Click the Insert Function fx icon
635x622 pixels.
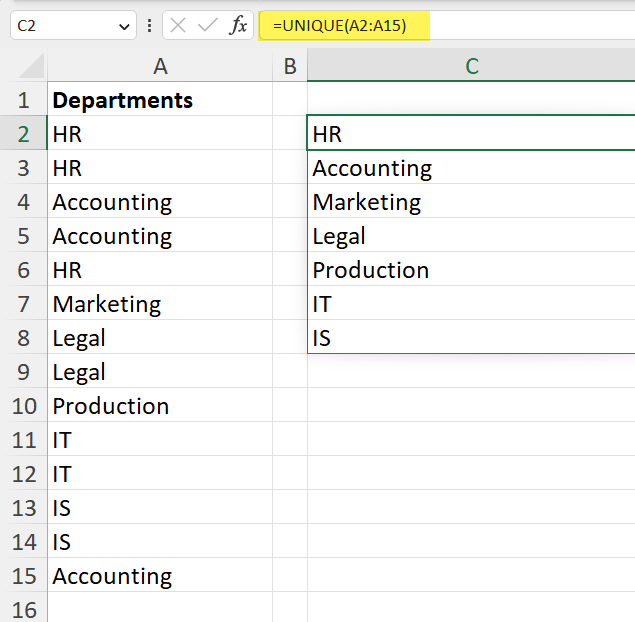click(x=238, y=26)
